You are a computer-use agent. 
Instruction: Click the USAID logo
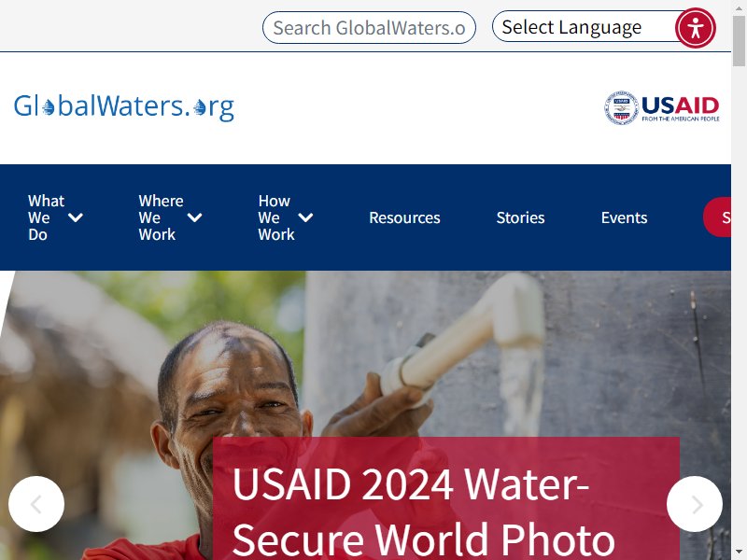662,108
